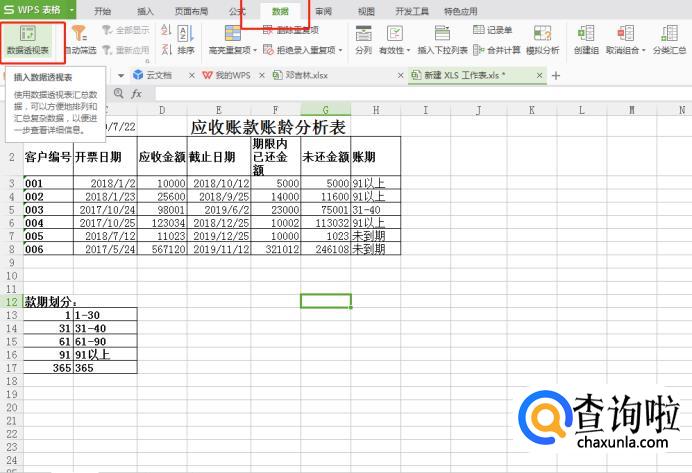
Task: Open the name box dropdown arrow
Action: click(x=121, y=75)
